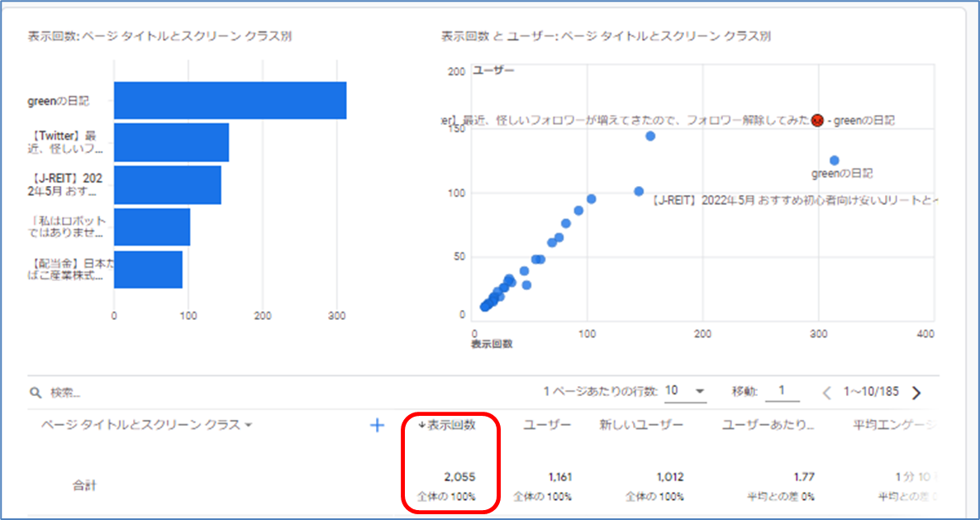980x520 pixels.
Task: Click the sort arrow beside 表示回数
Action: (x=422, y=425)
